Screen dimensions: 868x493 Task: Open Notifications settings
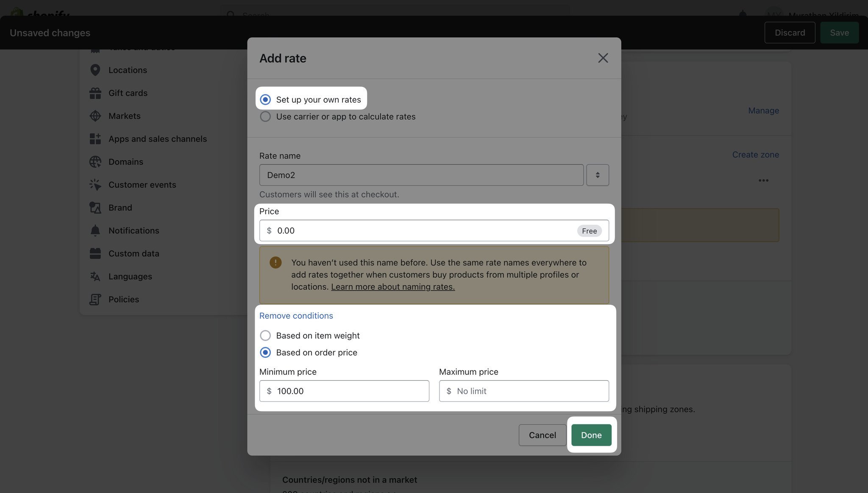click(x=134, y=230)
